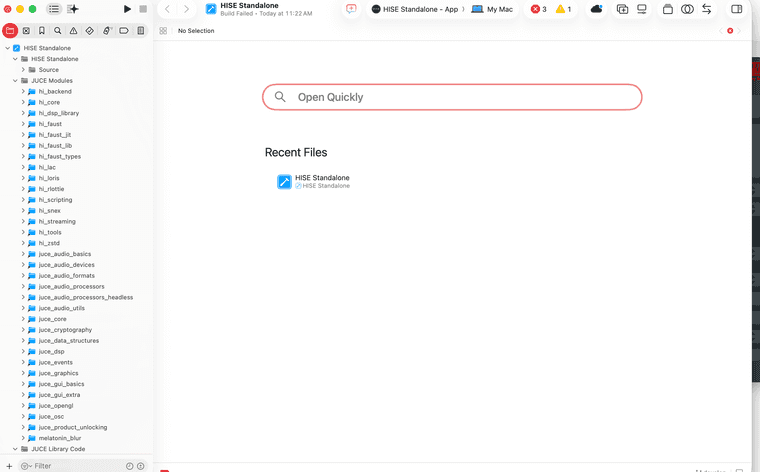
Task: Select the juce_events folder
Action: click(x=55, y=362)
